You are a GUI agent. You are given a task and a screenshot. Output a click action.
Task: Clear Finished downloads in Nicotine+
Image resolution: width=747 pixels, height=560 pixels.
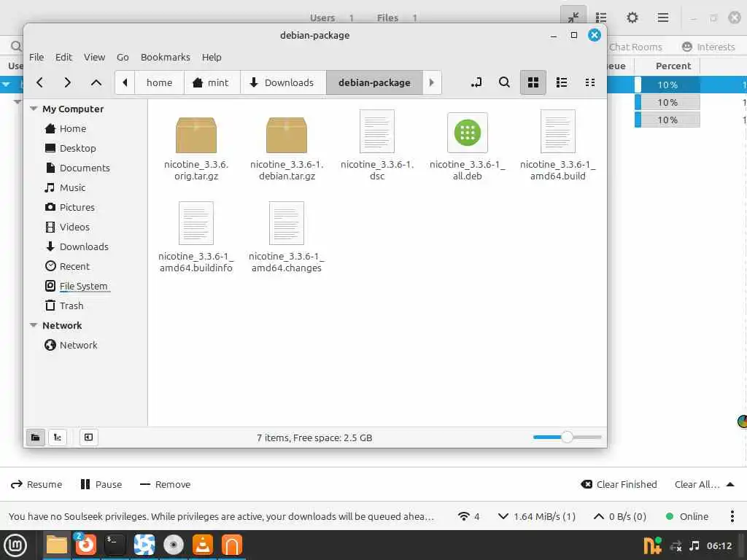pyautogui.click(x=619, y=484)
